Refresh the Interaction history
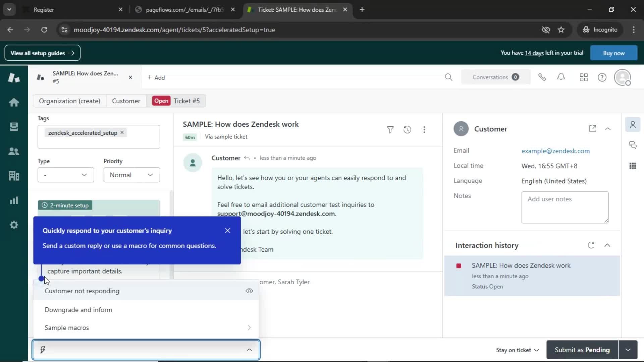 (591, 245)
